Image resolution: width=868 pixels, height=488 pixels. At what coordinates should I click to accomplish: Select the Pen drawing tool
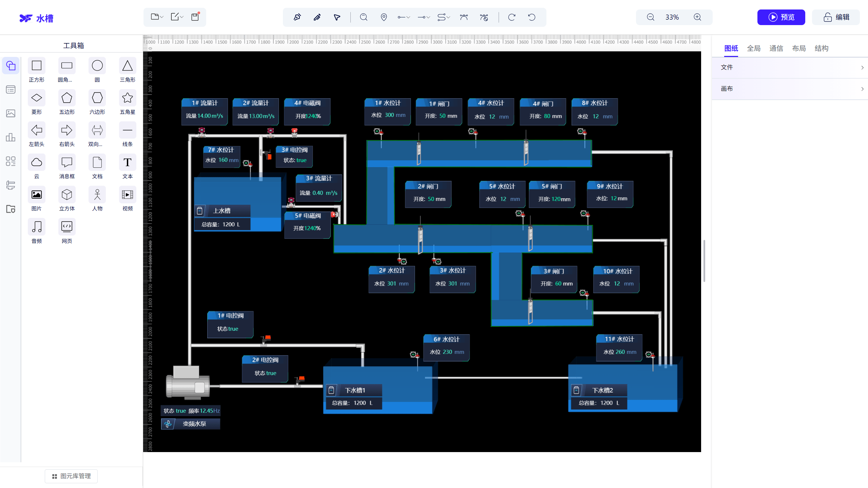(297, 17)
